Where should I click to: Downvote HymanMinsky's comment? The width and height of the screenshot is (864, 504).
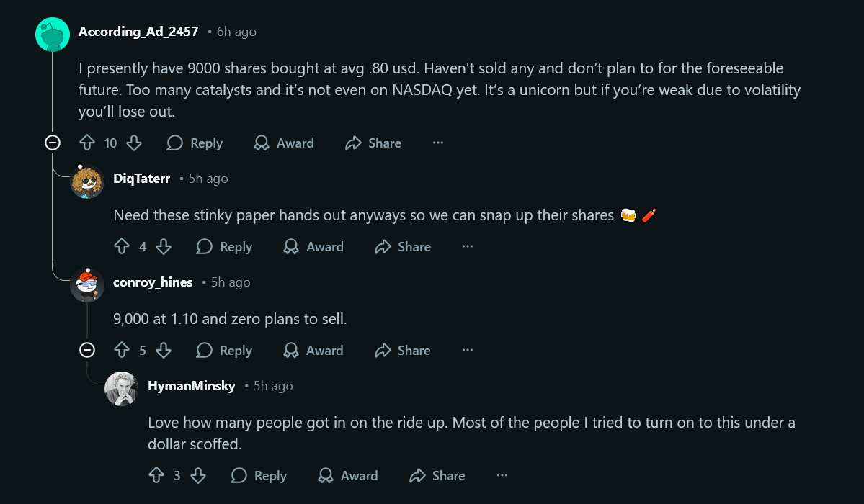pos(198,475)
